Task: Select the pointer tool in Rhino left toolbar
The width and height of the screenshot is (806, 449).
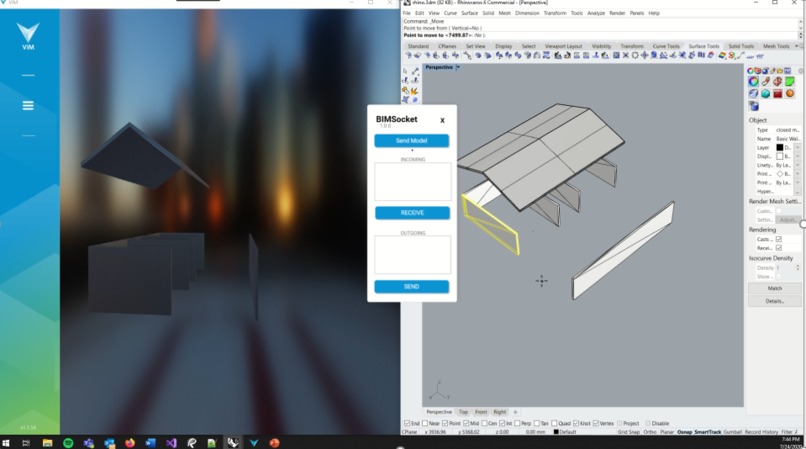Action: [406, 71]
